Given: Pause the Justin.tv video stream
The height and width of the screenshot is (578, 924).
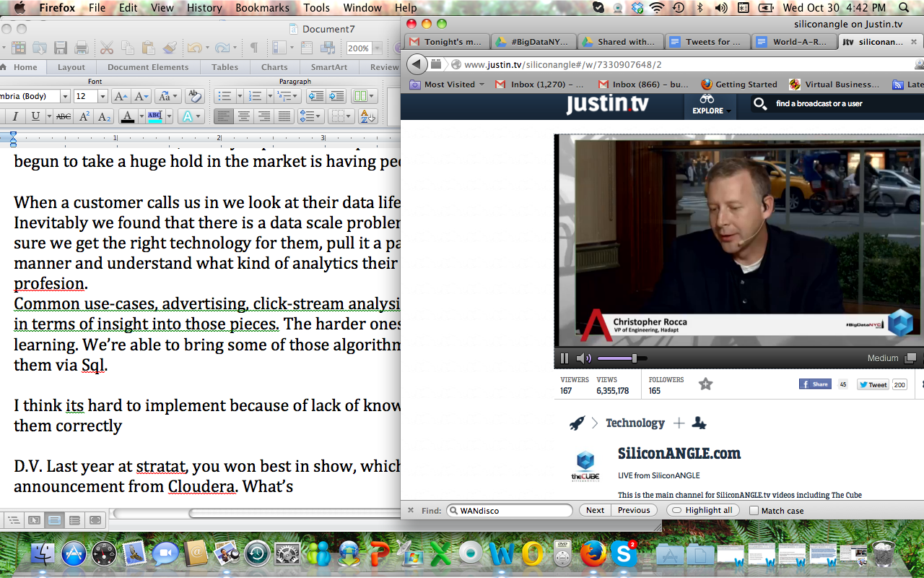Looking at the screenshot, I should coord(565,358).
